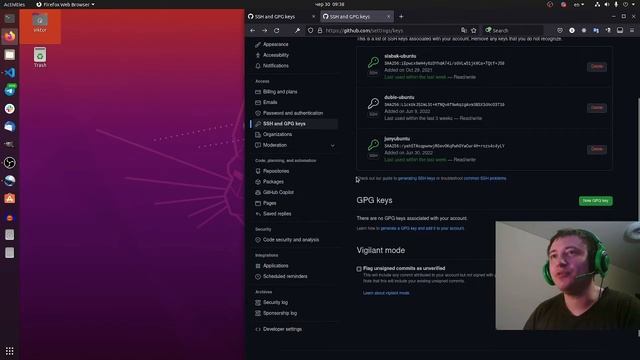
Task: Open Emails settings
Action: click(270, 102)
